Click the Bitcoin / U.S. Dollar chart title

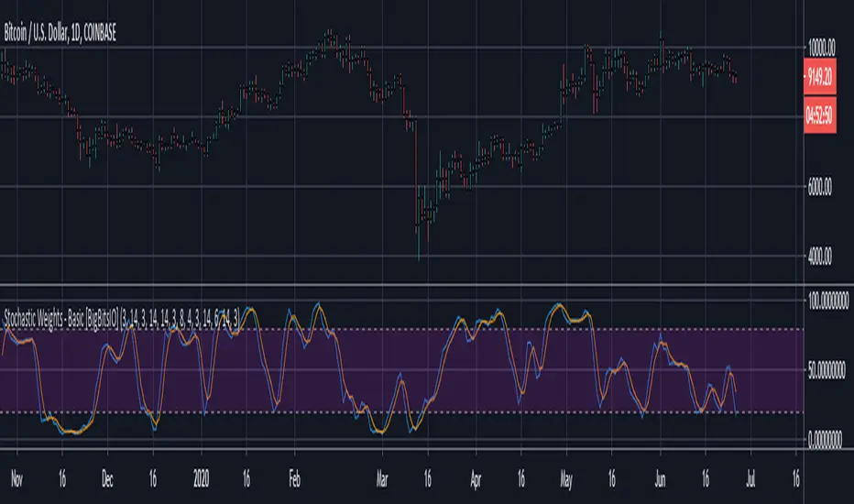[60, 34]
